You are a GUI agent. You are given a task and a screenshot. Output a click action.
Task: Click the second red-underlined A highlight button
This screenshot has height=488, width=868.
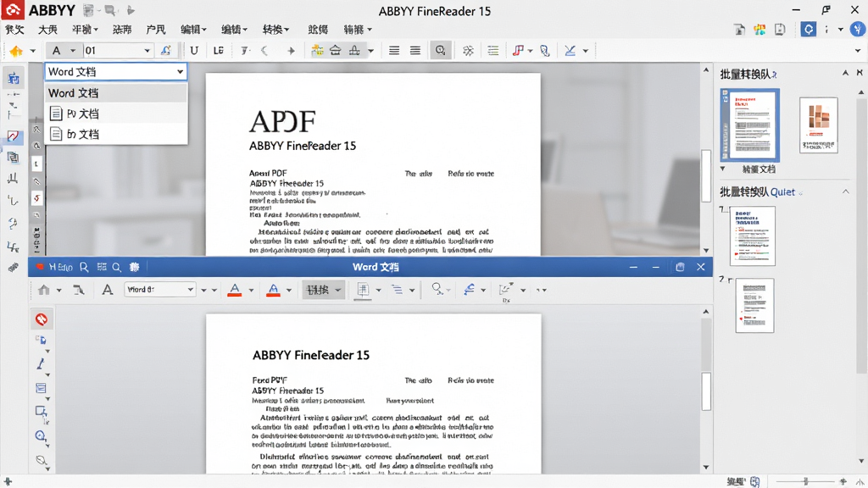tap(274, 290)
